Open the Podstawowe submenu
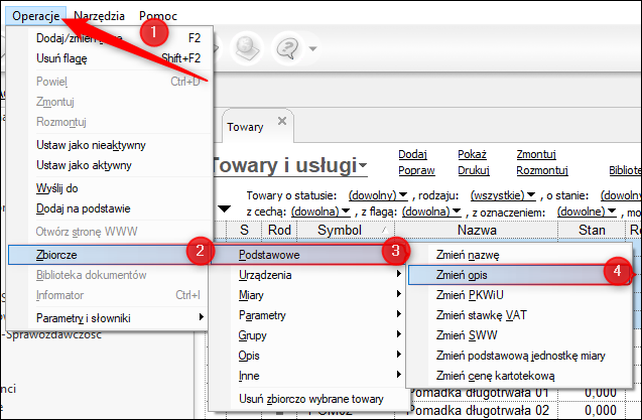 [309, 255]
